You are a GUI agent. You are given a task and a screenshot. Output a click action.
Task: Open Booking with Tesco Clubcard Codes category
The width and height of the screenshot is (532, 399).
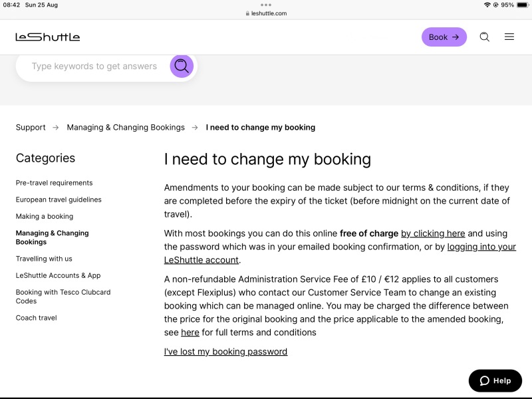pyautogui.click(x=63, y=297)
